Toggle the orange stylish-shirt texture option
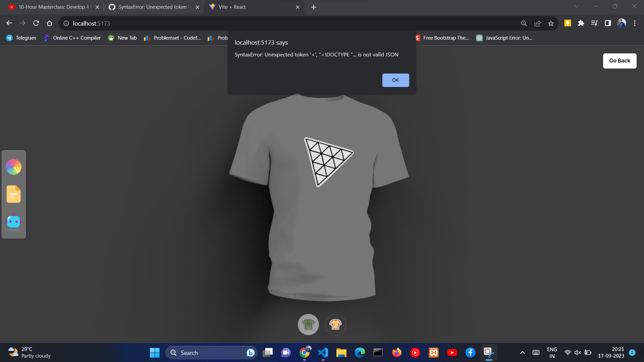644x362 pixels. click(335, 324)
